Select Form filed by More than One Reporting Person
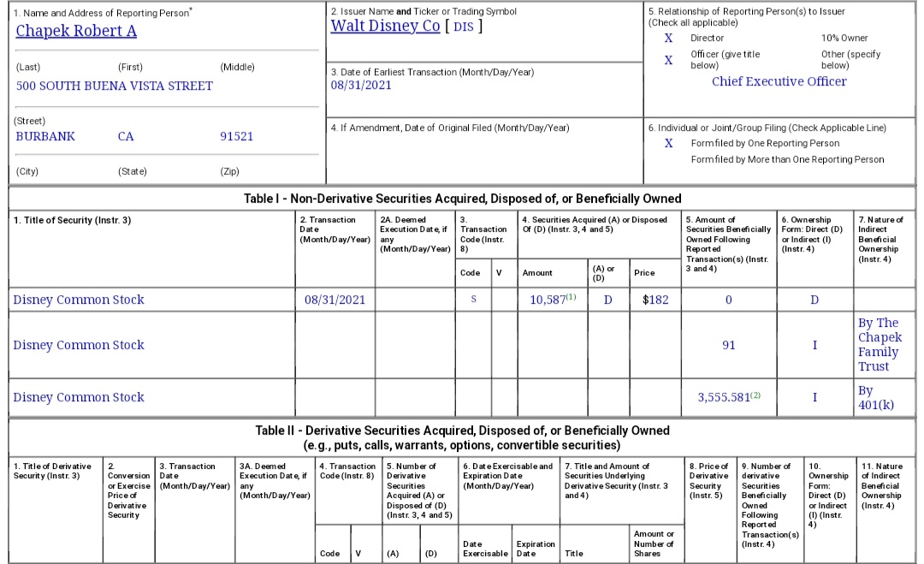This screenshot has height=564, width=924. coord(787,160)
